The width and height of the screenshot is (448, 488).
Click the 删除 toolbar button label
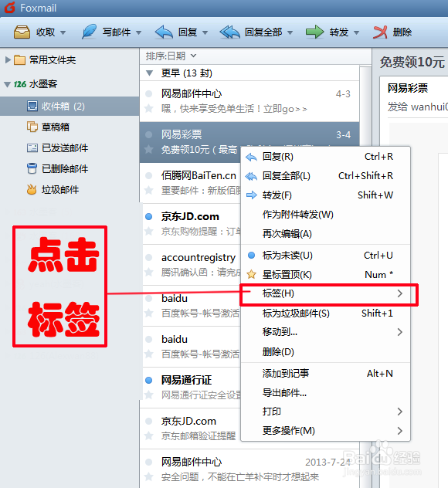point(402,32)
